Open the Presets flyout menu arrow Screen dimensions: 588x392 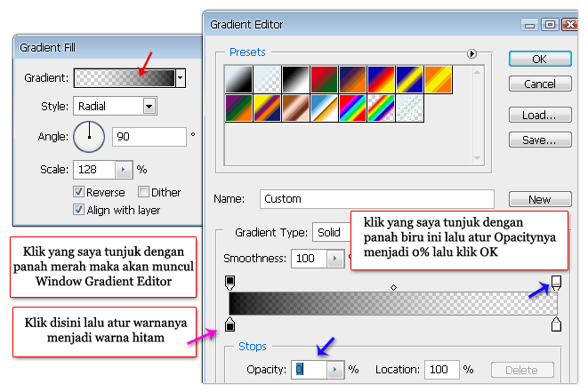point(471,53)
